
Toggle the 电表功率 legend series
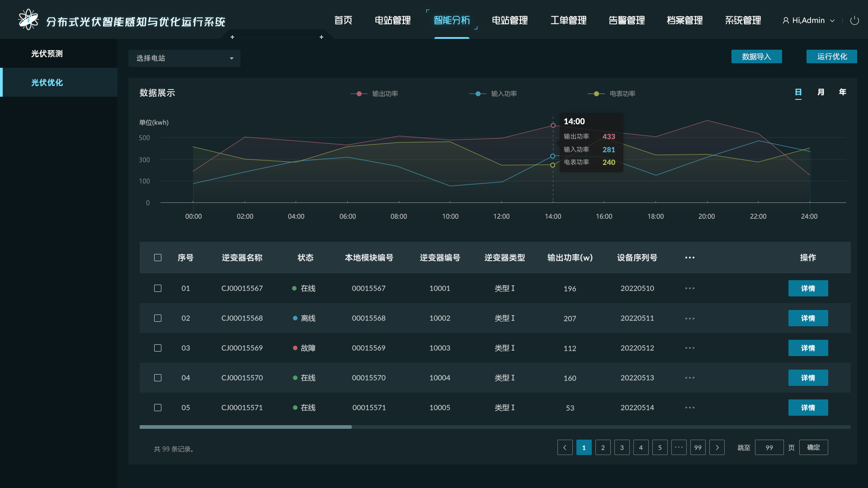pyautogui.click(x=612, y=94)
